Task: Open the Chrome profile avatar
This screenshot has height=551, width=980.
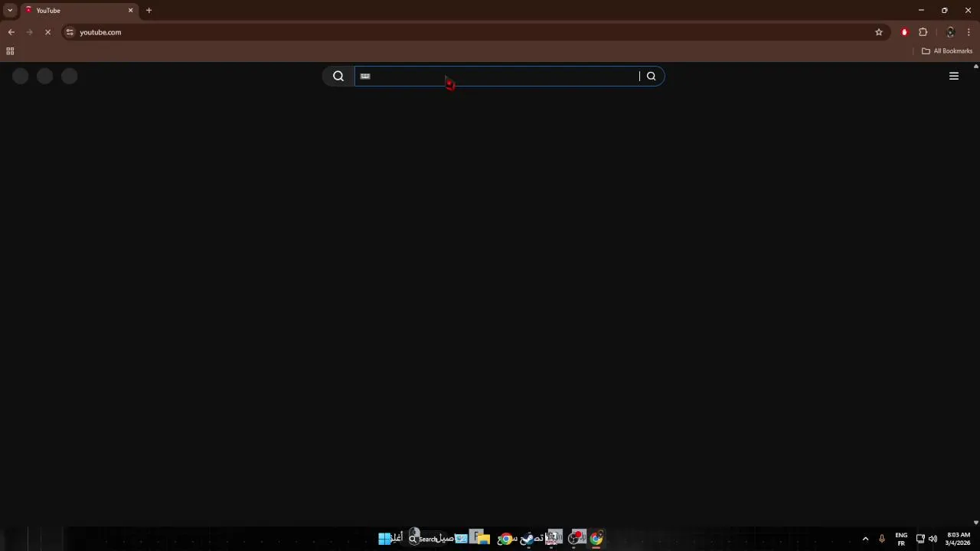Action: pyautogui.click(x=950, y=32)
